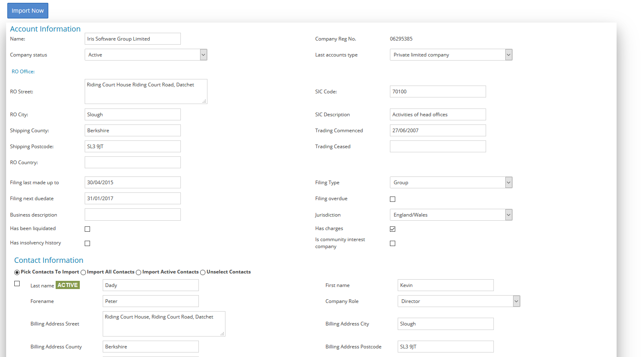Click the Account Information heading
This screenshot has height=357, width=644.
[x=45, y=29]
